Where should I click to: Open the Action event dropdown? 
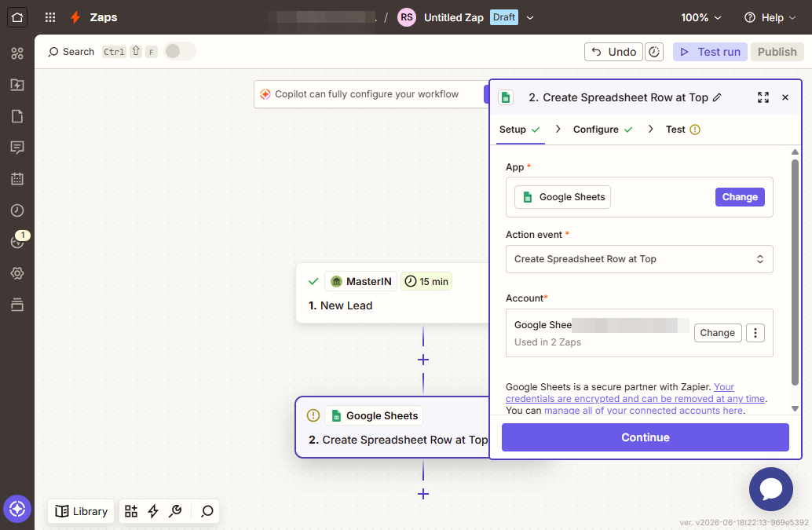click(x=639, y=259)
